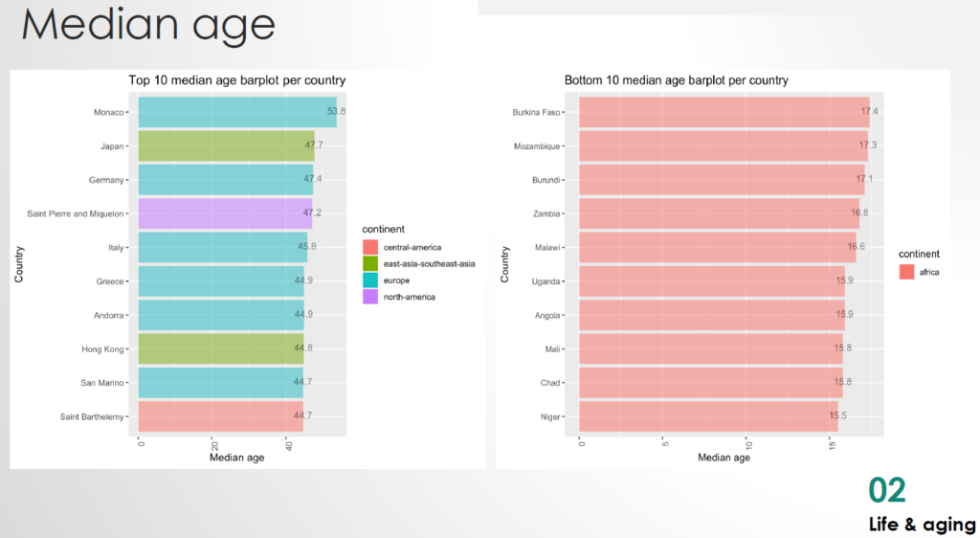Click the "02" section number
This screenshot has height=538, width=980.
[886, 490]
